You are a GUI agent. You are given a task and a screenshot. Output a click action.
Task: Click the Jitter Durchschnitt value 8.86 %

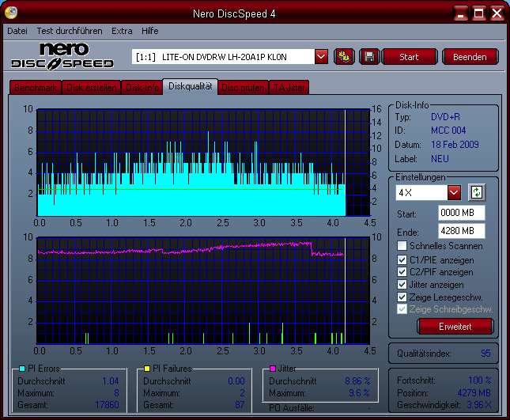357,381
